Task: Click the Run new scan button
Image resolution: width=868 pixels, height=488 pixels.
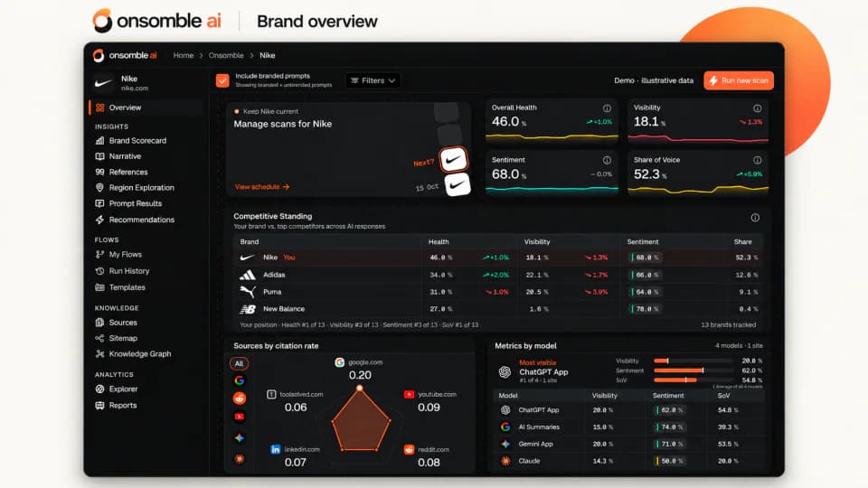Action: (739, 80)
